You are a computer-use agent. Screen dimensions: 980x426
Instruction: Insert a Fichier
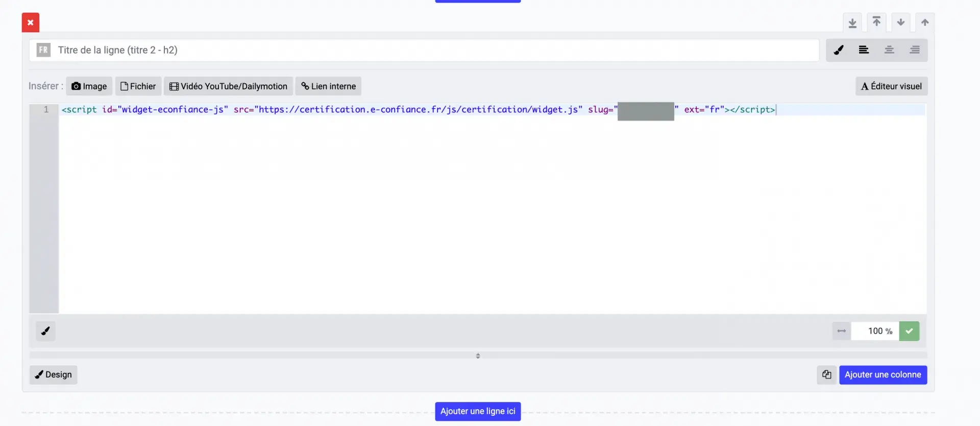(138, 86)
